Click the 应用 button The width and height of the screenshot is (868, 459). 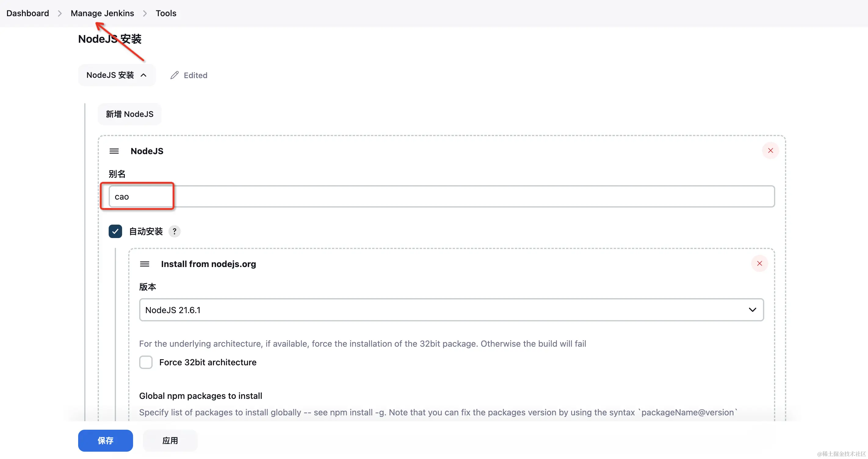pyautogui.click(x=170, y=440)
